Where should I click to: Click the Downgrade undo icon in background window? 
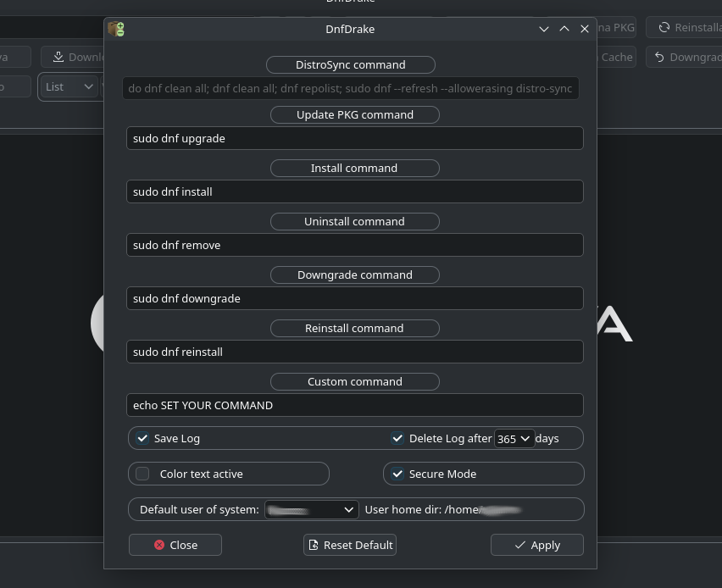pos(659,57)
